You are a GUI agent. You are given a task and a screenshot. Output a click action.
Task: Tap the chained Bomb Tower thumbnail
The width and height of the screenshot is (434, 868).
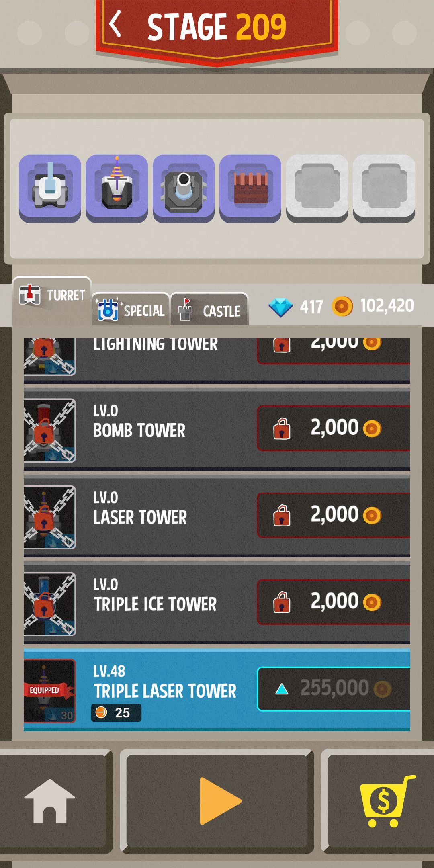(49, 430)
